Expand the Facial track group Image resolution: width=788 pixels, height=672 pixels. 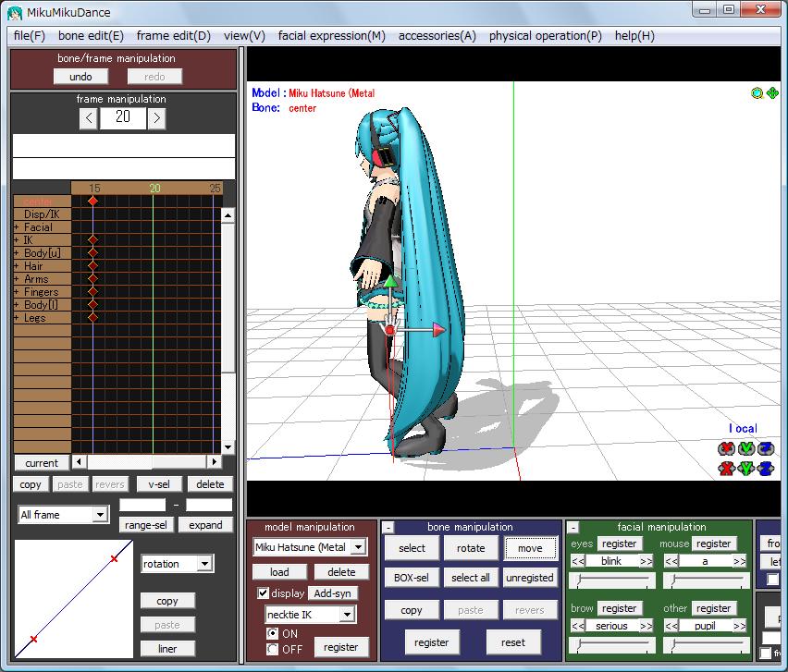(x=17, y=227)
